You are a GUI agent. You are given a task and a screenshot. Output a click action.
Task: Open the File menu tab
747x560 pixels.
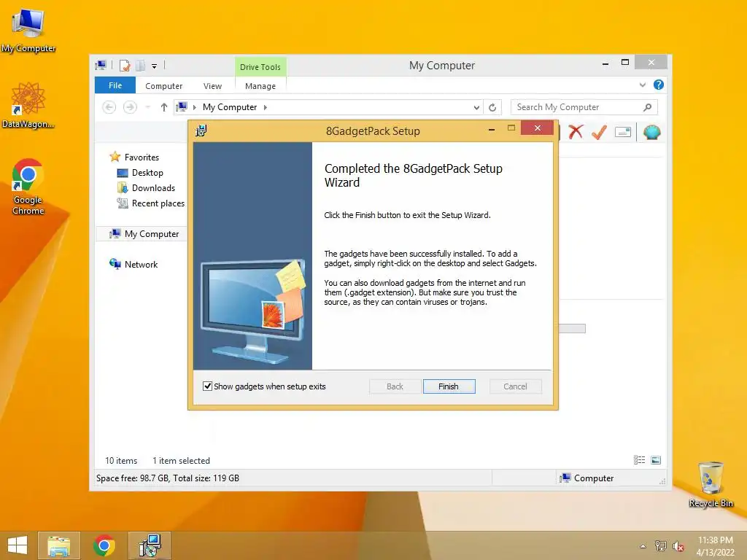(115, 85)
